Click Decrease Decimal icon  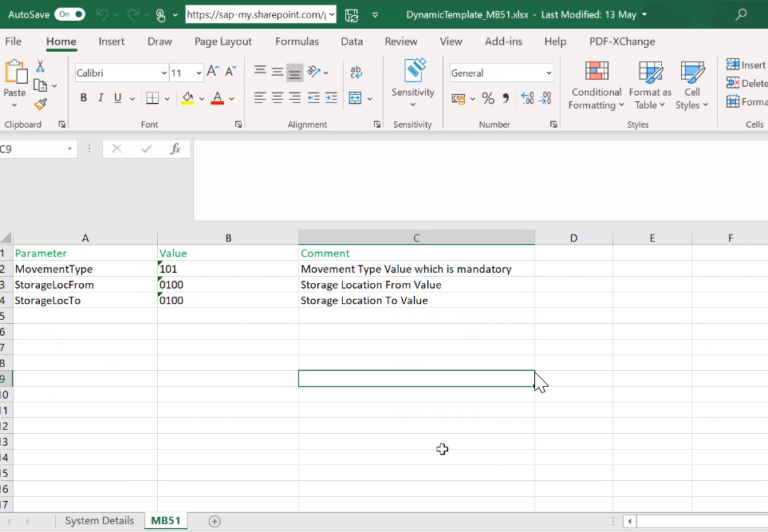(x=545, y=98)
